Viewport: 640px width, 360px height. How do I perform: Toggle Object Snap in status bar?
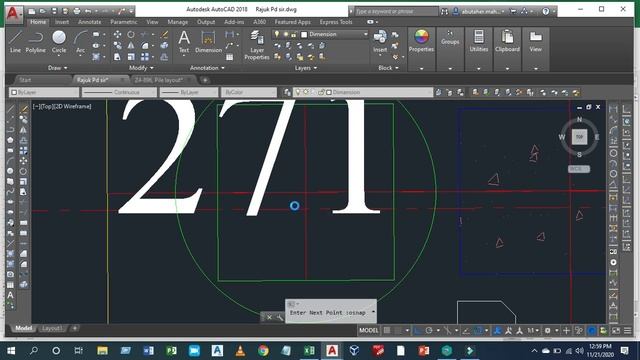tap(478, 330)
